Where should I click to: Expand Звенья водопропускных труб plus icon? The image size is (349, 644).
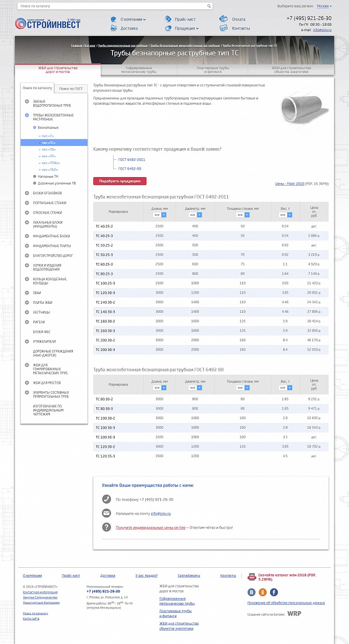pyautogui.click(x=27, y=101)
